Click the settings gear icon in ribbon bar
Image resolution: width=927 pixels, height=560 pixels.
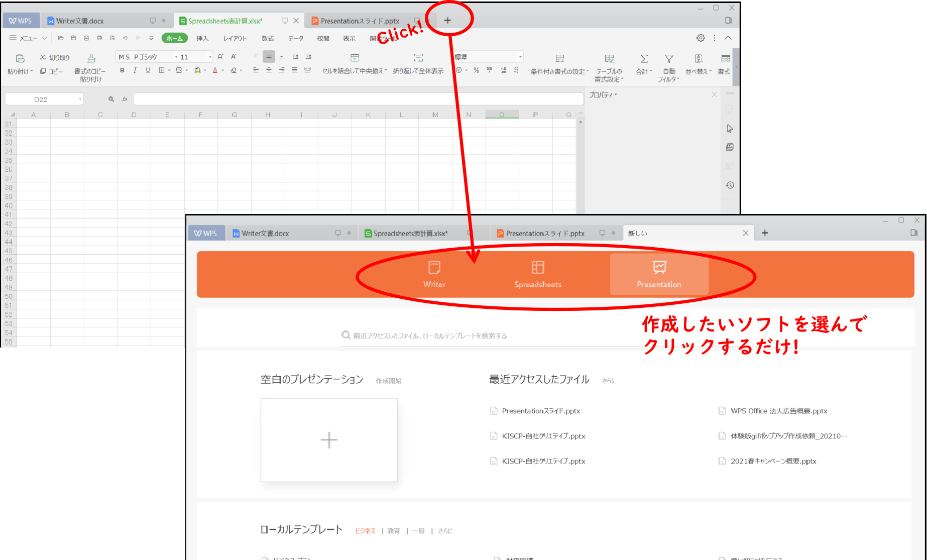pyautogui.click(x=701, y=38)
